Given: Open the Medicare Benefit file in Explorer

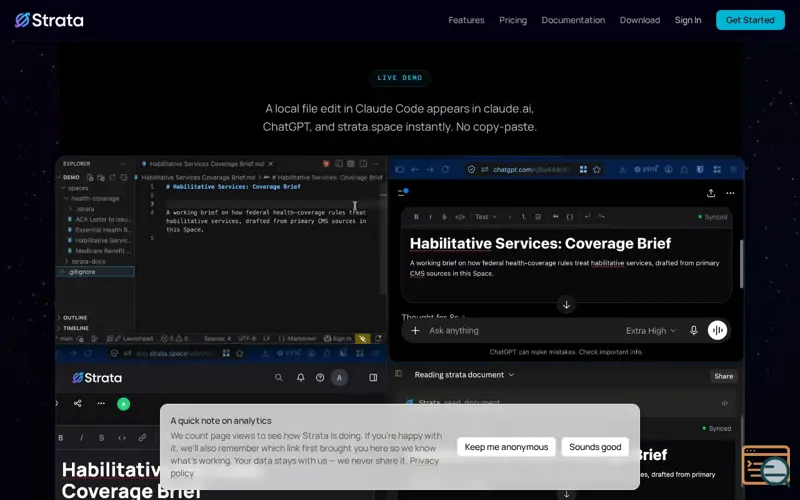Looking at the screenshot, I should click(101, 251).
